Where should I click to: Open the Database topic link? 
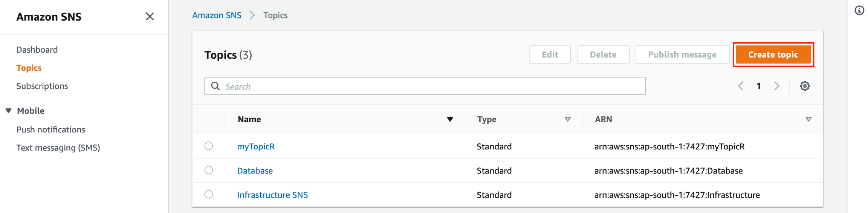pos(255,170)
